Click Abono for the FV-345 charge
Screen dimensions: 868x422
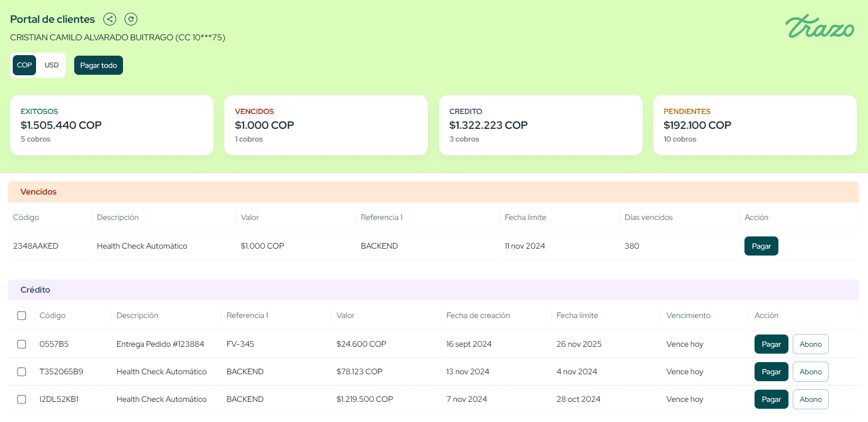810,344
